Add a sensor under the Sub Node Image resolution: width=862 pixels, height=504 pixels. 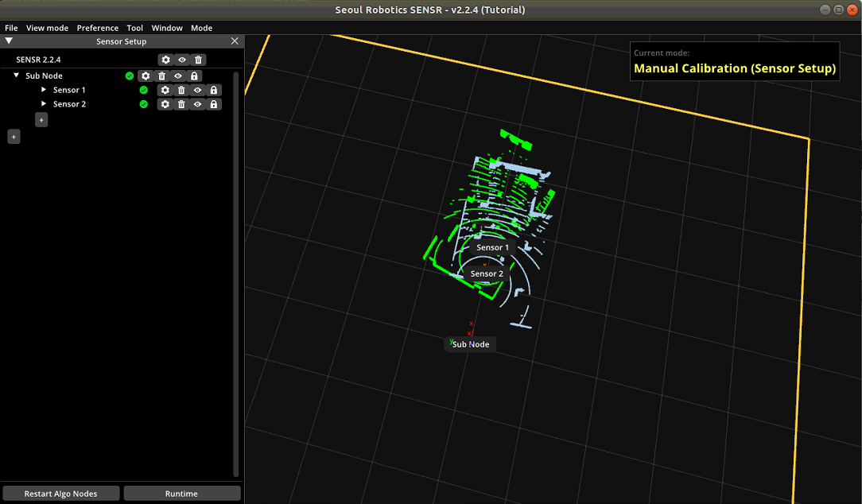[x=41, y=119]
